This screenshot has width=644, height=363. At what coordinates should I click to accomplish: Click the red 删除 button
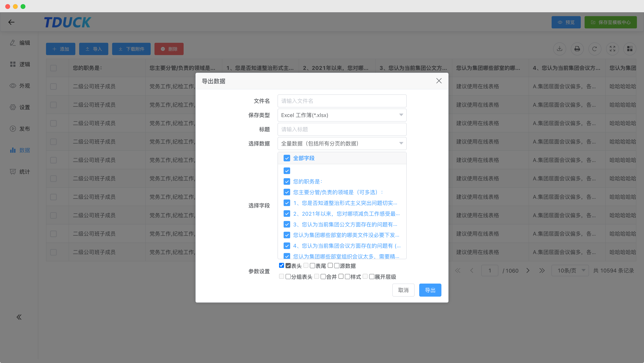[169, 49]
